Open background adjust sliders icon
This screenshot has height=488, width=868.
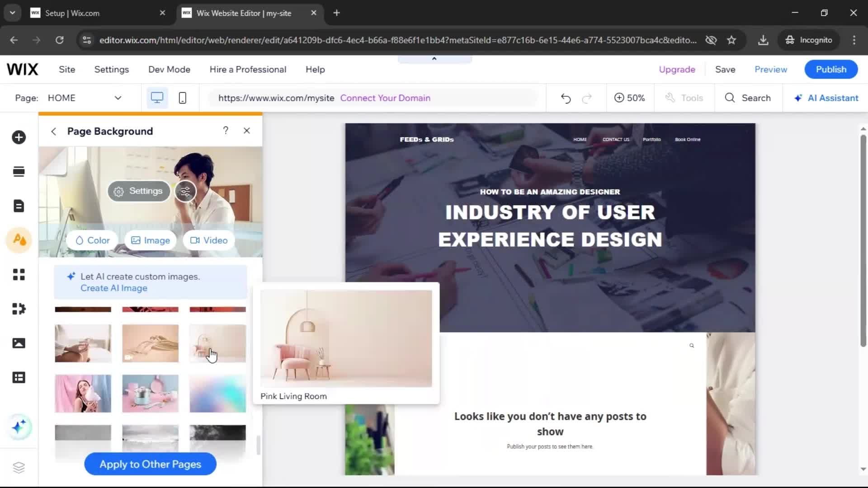coord(185,192)
